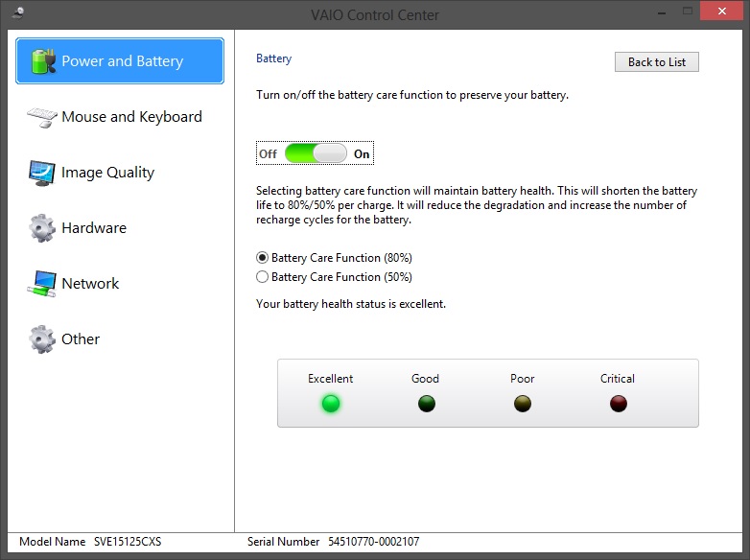Click the Power and Battery icon

[x=43, y=61]
